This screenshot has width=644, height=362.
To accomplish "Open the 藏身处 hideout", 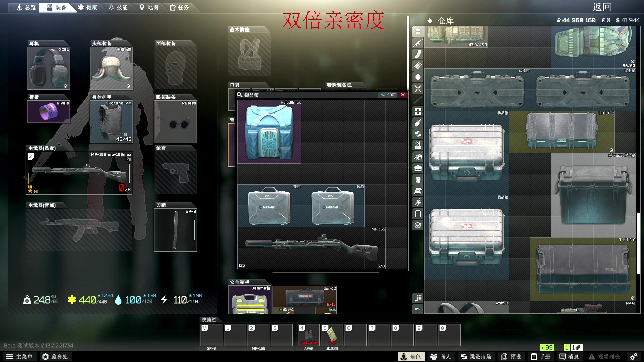I will click(x=55, y=356).
